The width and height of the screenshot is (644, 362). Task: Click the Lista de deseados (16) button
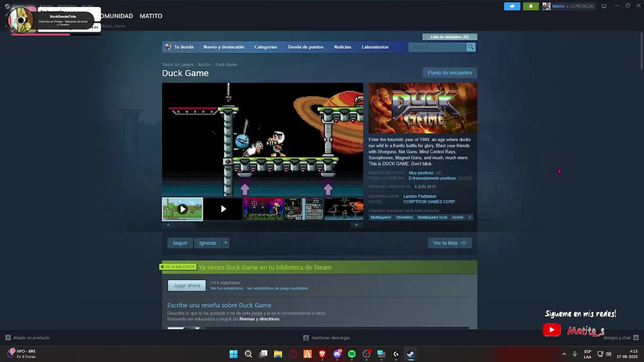450,37
